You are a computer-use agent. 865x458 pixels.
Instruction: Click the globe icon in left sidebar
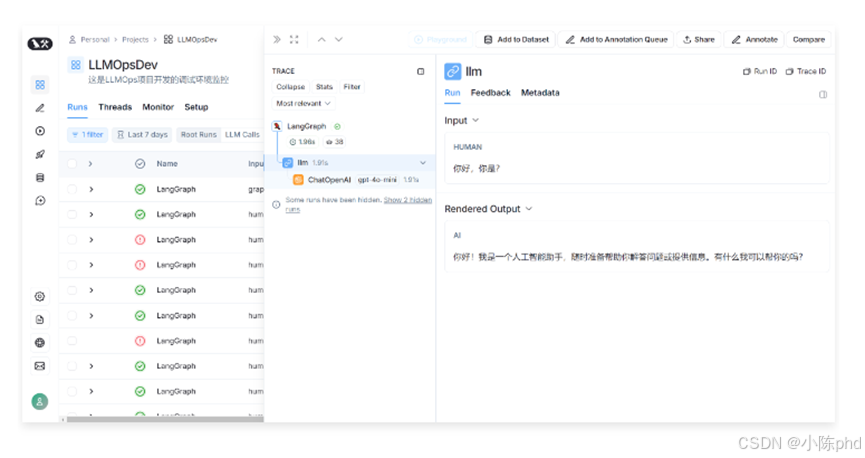coord(40,342)
